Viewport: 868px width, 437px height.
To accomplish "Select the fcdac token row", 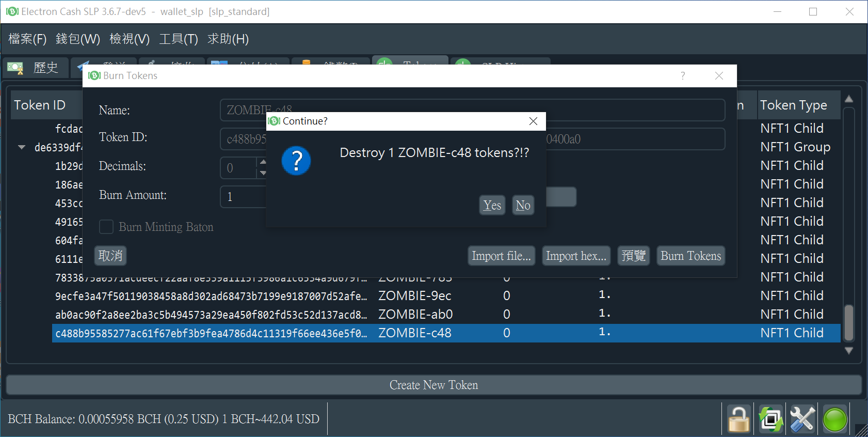I will tap(69, 129).
